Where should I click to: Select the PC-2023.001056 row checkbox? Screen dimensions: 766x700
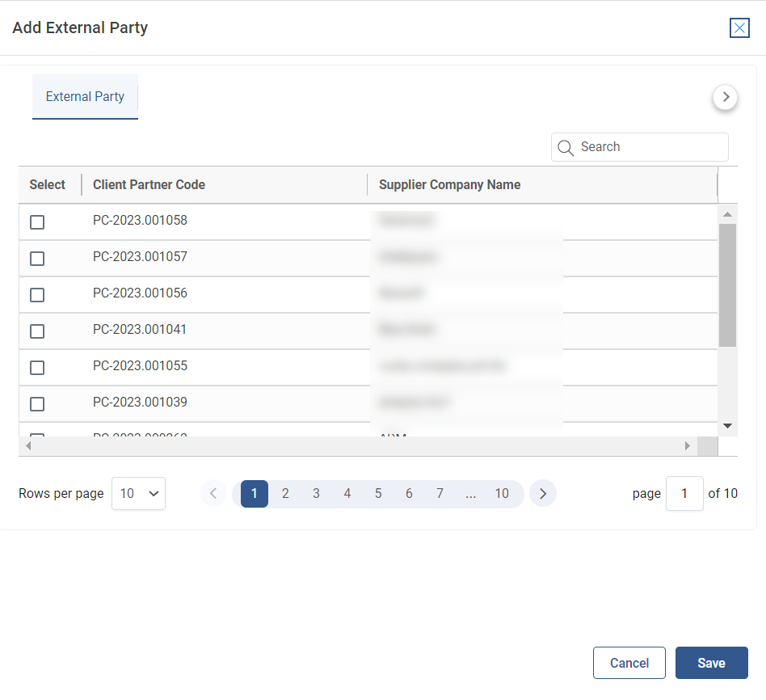pos(37,295)
